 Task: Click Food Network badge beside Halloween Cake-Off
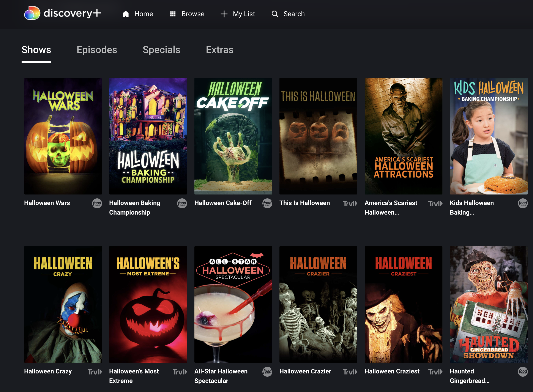(267, 203)
